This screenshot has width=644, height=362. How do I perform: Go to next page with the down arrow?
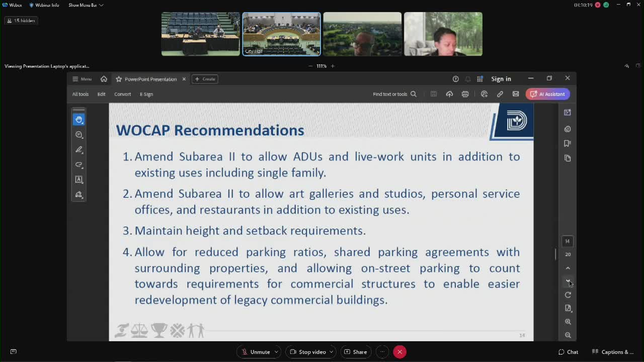[x=568, y=281]
